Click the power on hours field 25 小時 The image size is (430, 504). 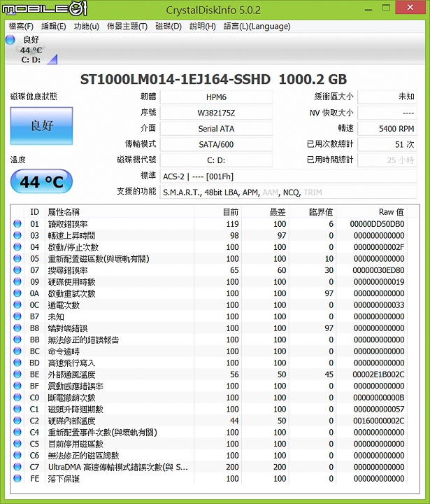click(387, 160)
